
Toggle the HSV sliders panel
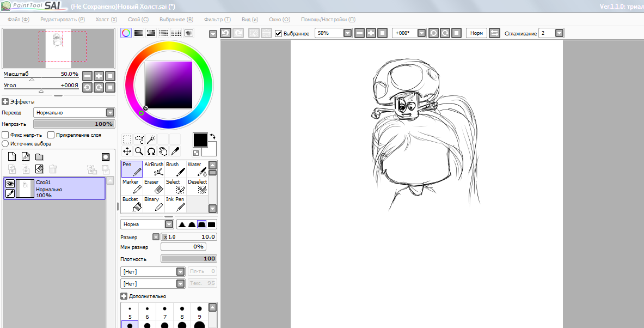point(151,33)
